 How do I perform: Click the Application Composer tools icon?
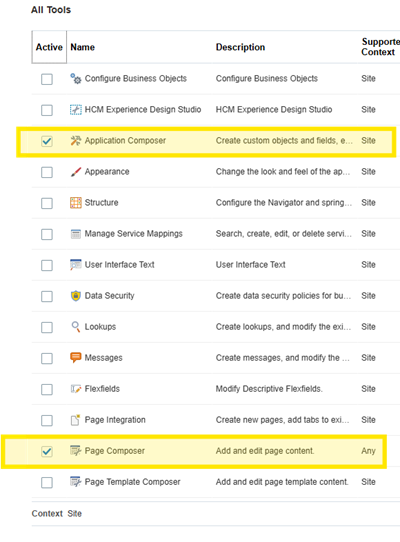(76, 140)
